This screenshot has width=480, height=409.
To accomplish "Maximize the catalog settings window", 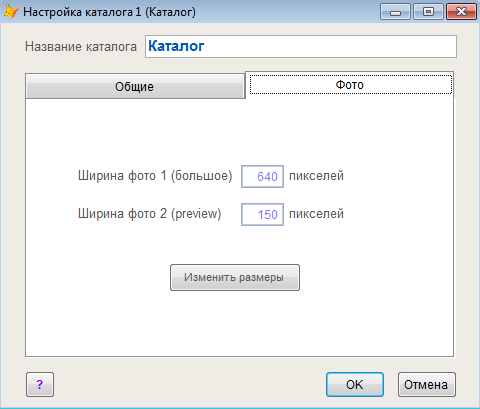I will 428,12.
